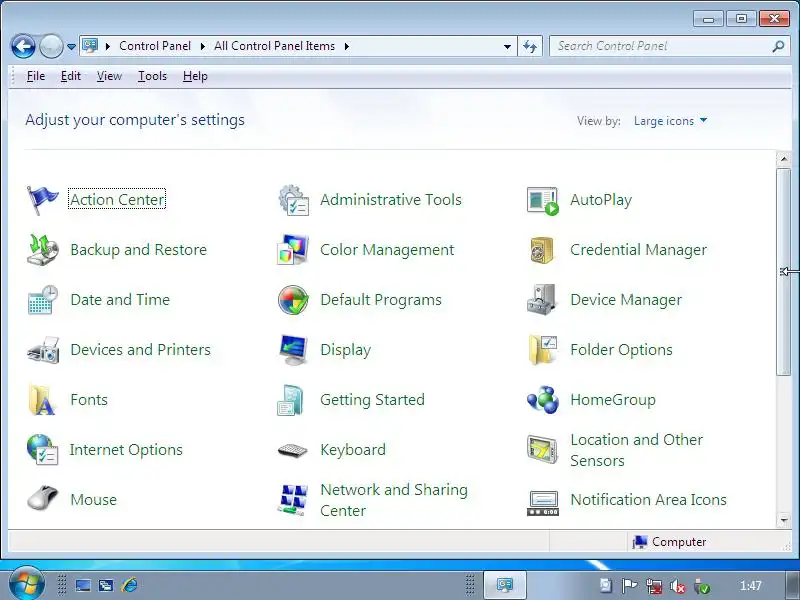The width and height of the screenshot is (800, 600).
Task: Open the Date and Time calendar icon
Action: [42, 300]
